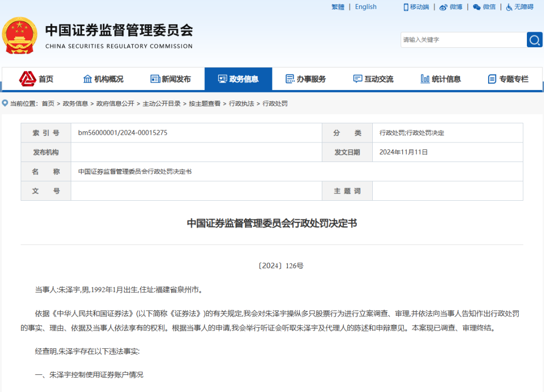Enable 无障碍 accessibility mode
Image resolution: width=544 pixels, height=392 pixels.
tap(519, 7)
